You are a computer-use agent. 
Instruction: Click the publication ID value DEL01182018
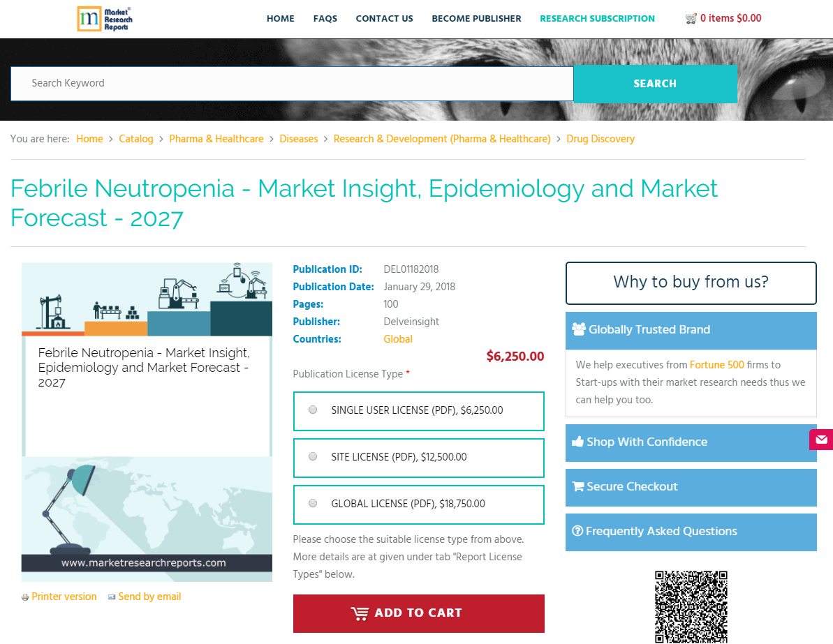tap(411, 269)
